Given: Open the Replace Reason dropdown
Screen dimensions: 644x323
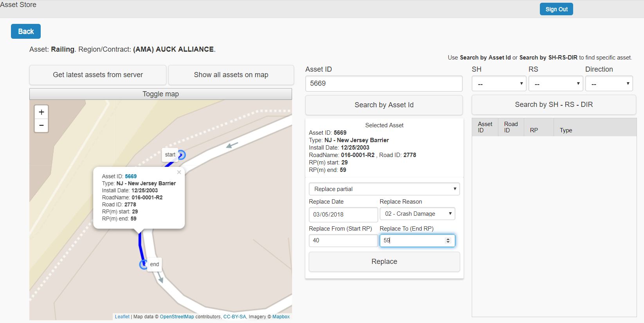Looking at the screenshot, I should 417,214.
